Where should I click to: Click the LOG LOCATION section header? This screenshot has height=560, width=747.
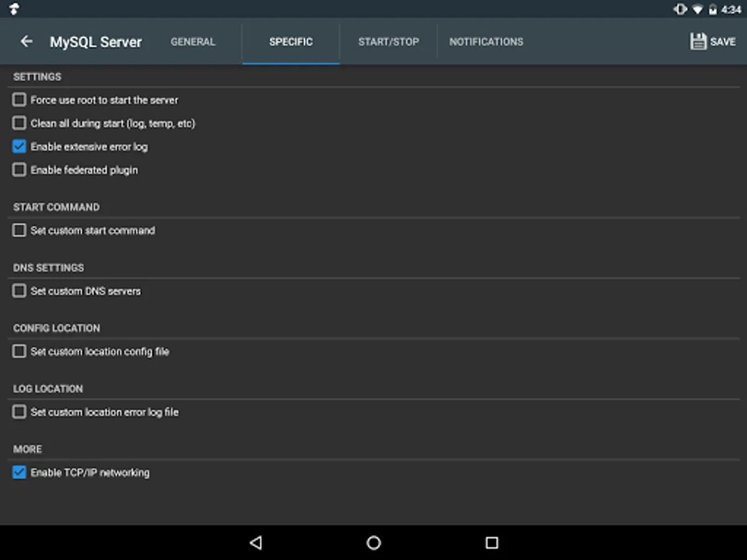pos(48,388)
